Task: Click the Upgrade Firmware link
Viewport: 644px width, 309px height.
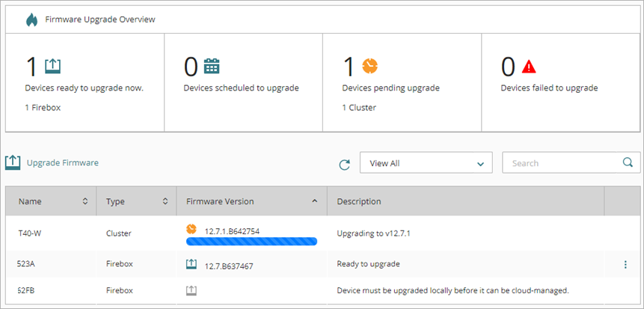Action: pos(62,162)
